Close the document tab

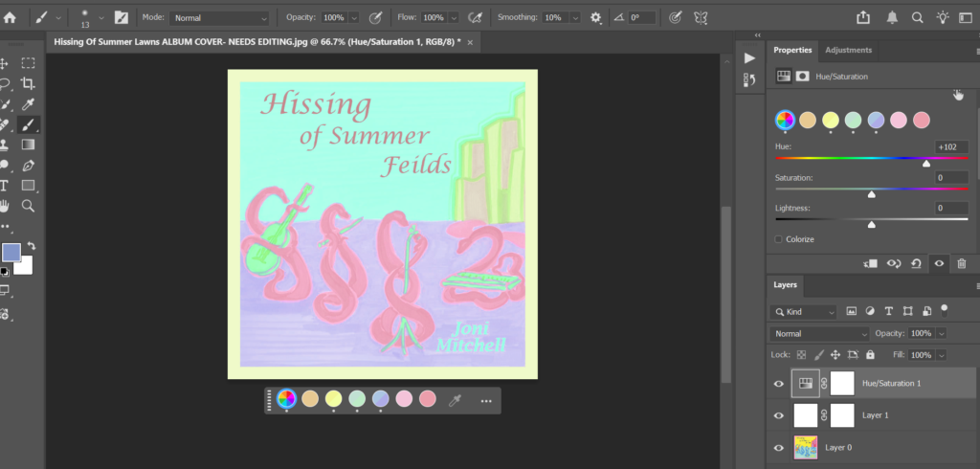(x=470, y=42)
